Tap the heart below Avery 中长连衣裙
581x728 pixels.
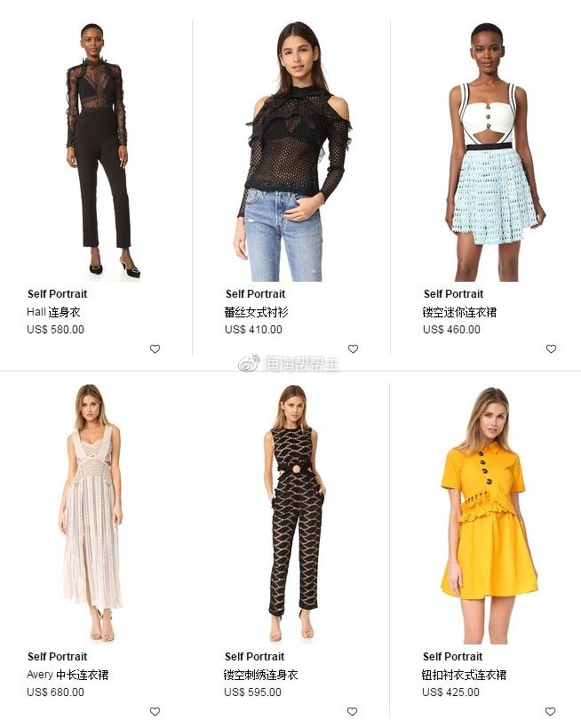click(155, 711)
